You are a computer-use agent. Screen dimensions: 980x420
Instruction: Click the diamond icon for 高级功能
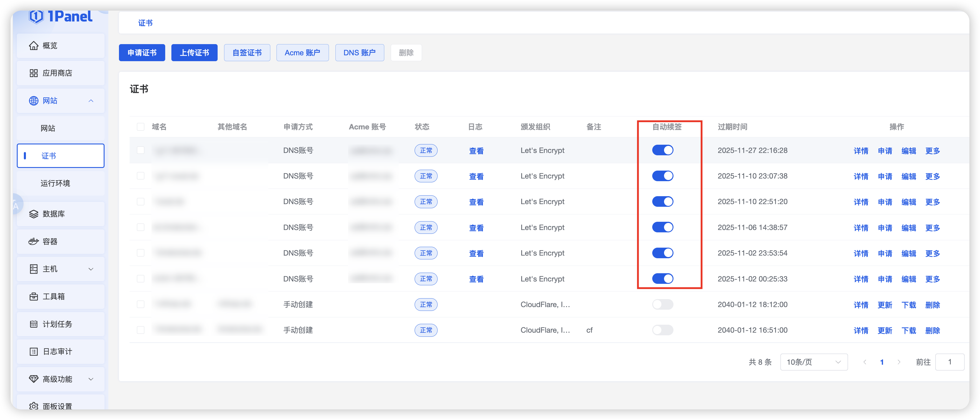[34, 379]
